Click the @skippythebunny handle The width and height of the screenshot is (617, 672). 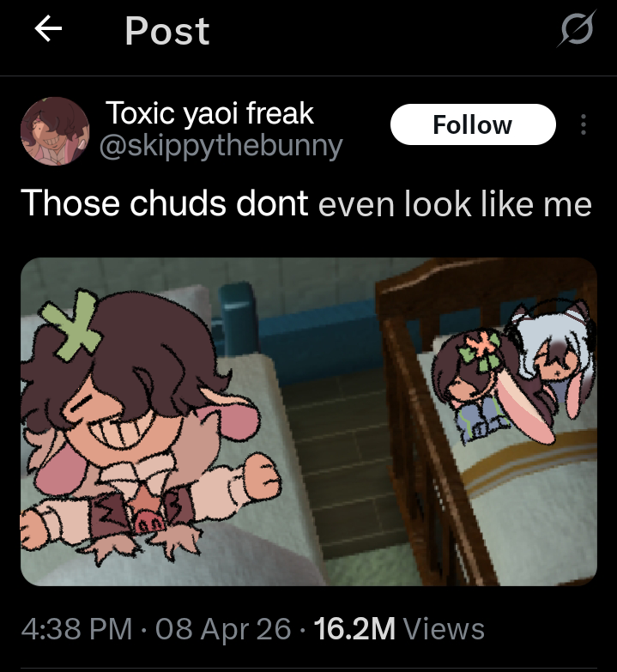[221, 146]
